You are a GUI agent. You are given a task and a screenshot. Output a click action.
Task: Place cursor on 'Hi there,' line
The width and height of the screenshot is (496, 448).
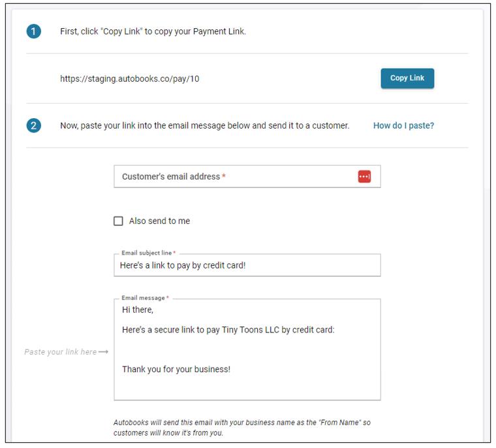(138, 310)
